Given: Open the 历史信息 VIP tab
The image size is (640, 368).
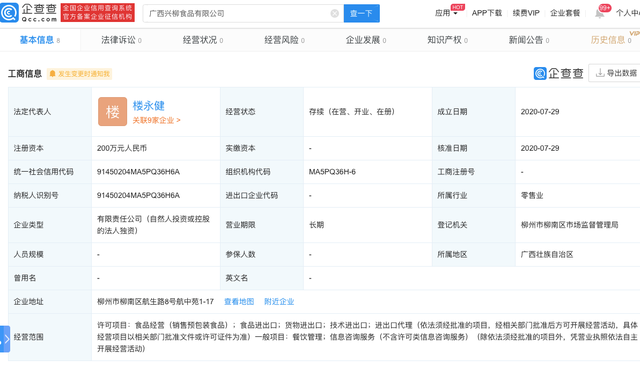Looking at the screenshot, I should 611,40.
